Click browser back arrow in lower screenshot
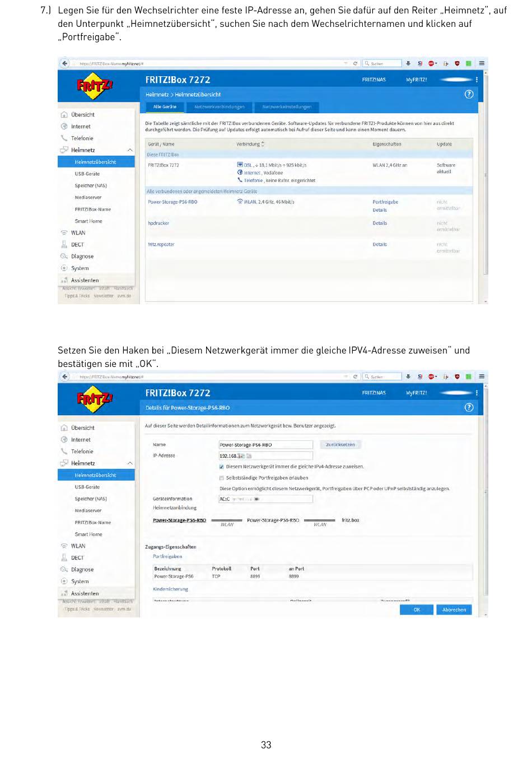The width and height of the screenshot is (532, 767). [64, 376]
